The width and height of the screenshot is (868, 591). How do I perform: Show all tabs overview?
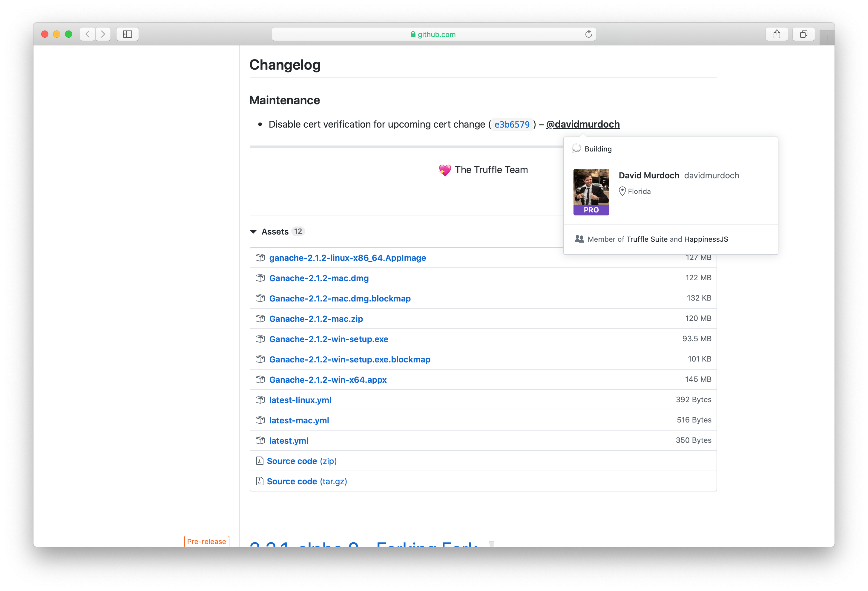pyautogui.click(x=803, y=34)
